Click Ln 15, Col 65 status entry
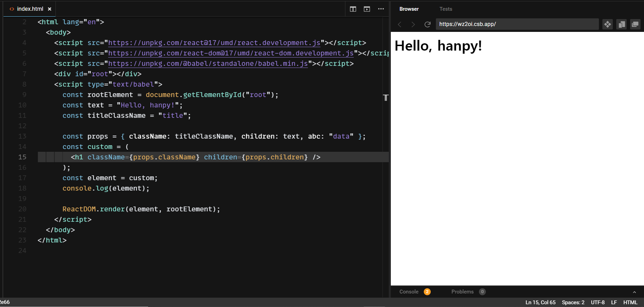This screenshot has height=307, width=644. pos(540,302)
